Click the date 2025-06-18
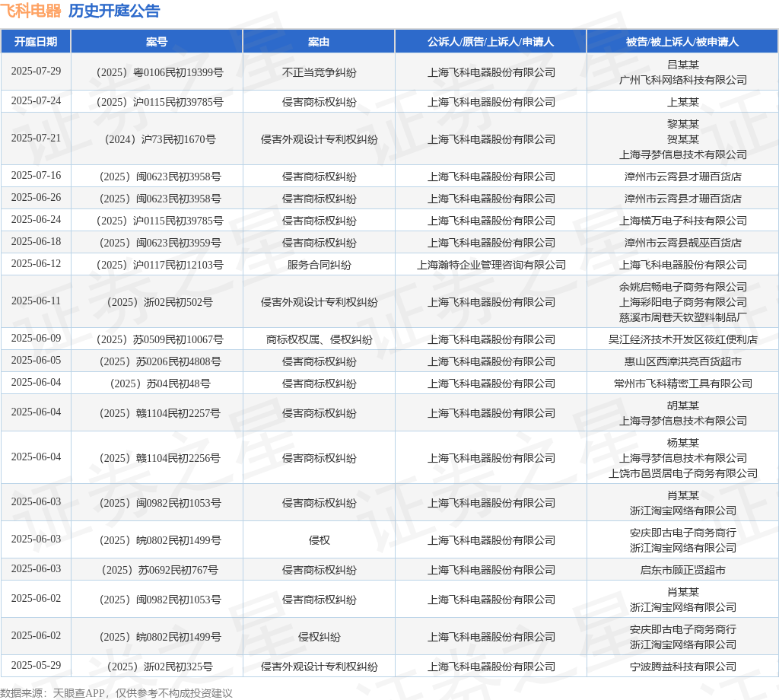 37,241
